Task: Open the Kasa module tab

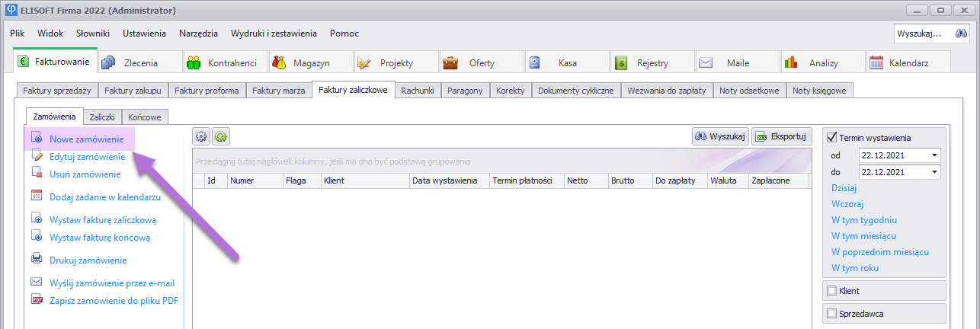Action: pyautogui.click(x=566, y=62)
